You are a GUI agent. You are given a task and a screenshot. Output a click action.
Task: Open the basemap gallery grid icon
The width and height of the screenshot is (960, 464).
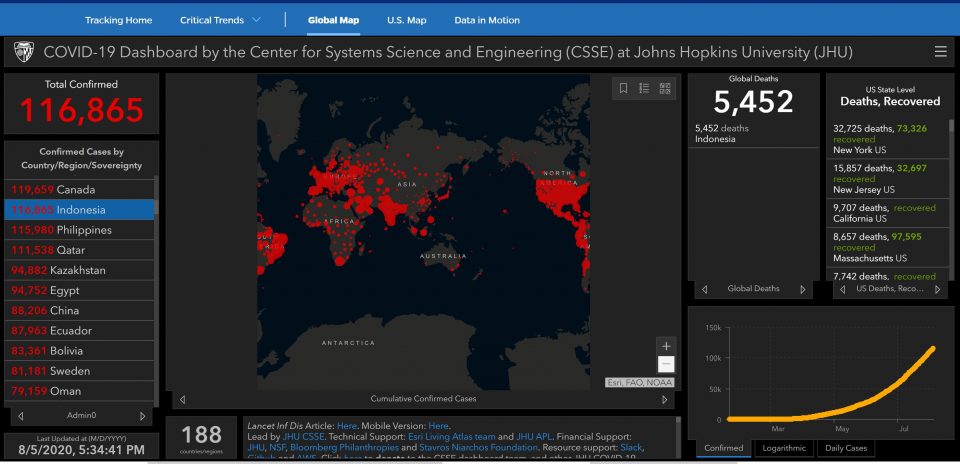click(666, 89)
